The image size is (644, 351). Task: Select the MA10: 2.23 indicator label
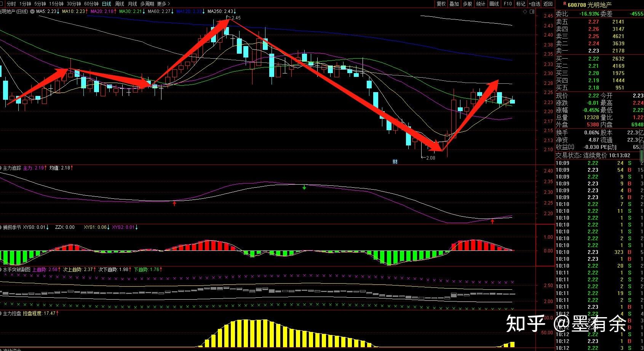click(75, 12)
